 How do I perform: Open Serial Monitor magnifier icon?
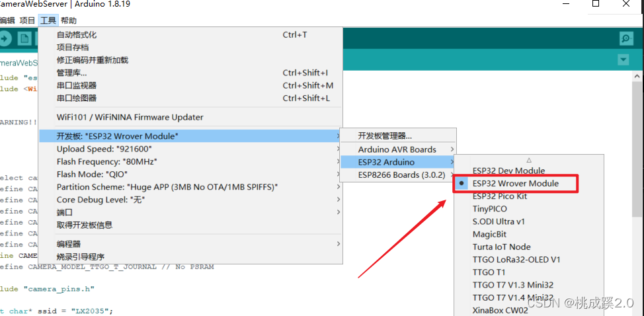[x=626, y=38]
